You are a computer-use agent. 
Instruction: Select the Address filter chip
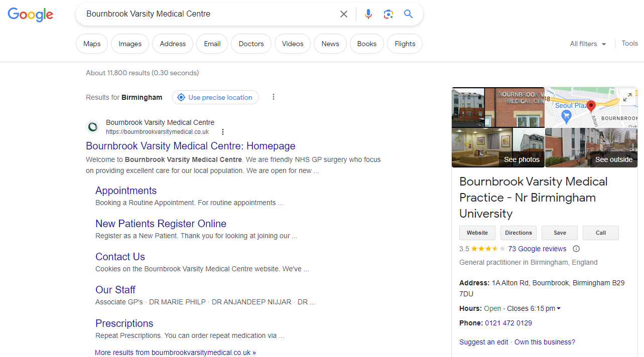(173, 44)
